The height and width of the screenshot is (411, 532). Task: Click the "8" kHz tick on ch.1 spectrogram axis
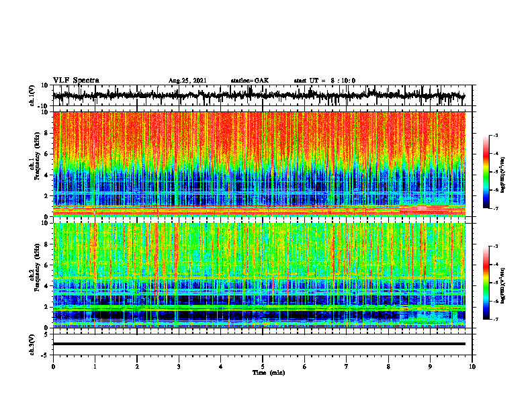(47, 133)
